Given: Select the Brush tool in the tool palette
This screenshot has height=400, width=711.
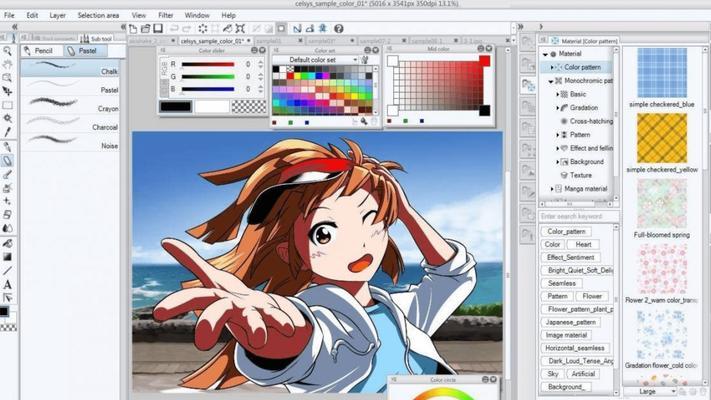Looking at the screenshot, I should [x=7, y=174].
